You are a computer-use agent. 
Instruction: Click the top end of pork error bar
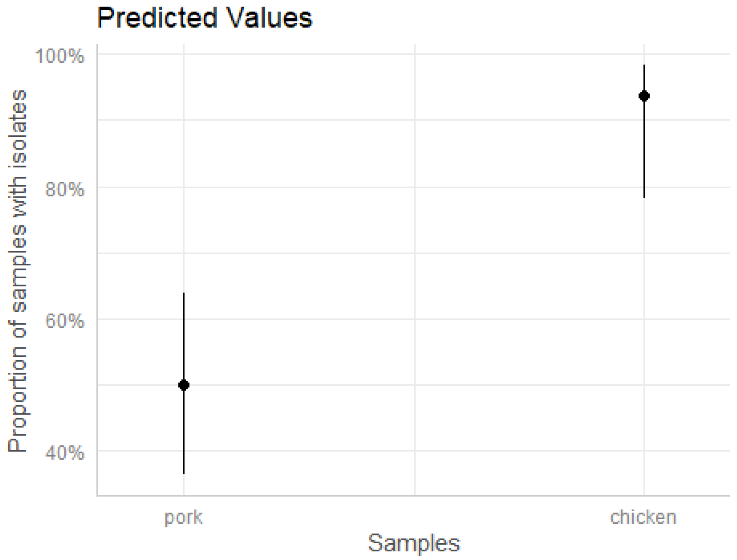pyautogui.click(x=184, y=293)
